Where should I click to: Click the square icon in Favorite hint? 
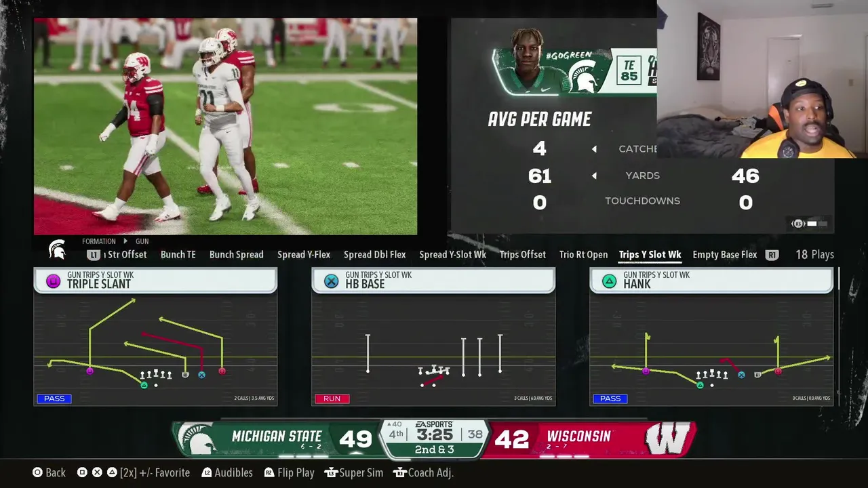tap(82, 472)
